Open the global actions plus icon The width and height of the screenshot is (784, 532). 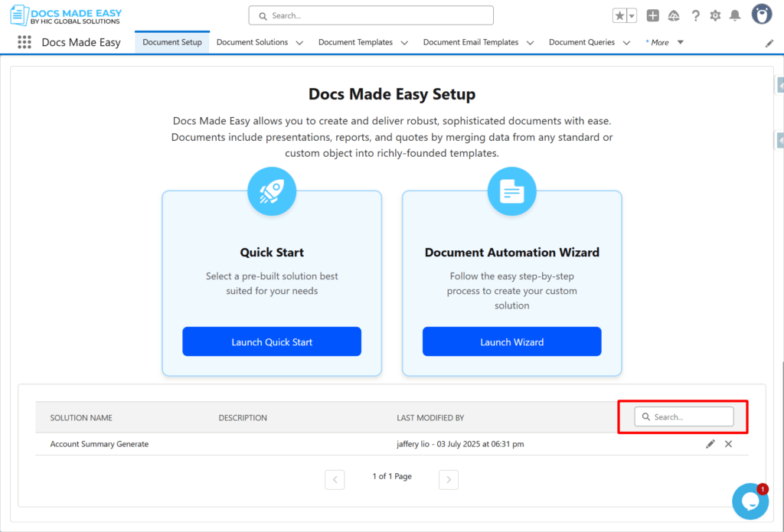[x=652, y=15]
